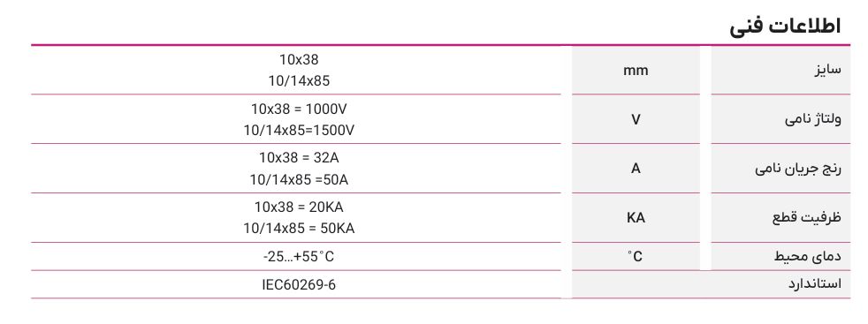Click the -25...+55°C temperature value
The height and width of the screenshot is (324, 868).
coord(299,257)
